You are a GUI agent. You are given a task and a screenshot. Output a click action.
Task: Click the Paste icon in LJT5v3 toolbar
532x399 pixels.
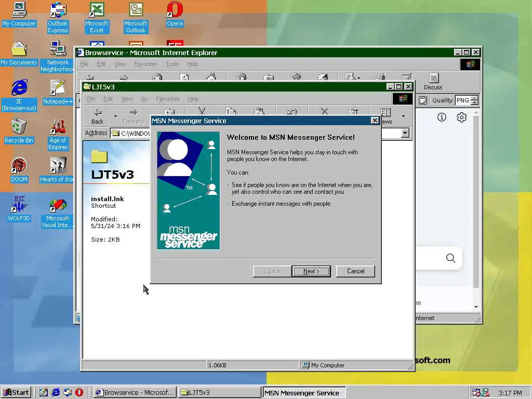[260, 111]
